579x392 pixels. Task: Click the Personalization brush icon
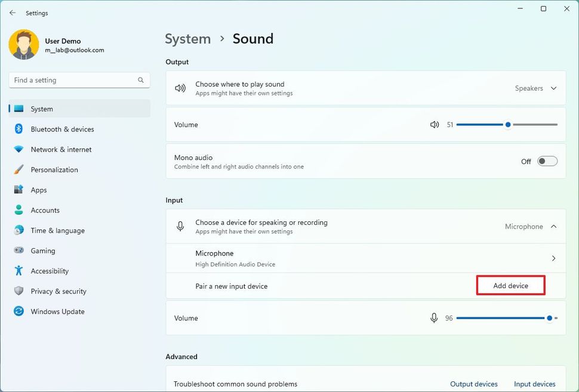click(x=19, y=169)
